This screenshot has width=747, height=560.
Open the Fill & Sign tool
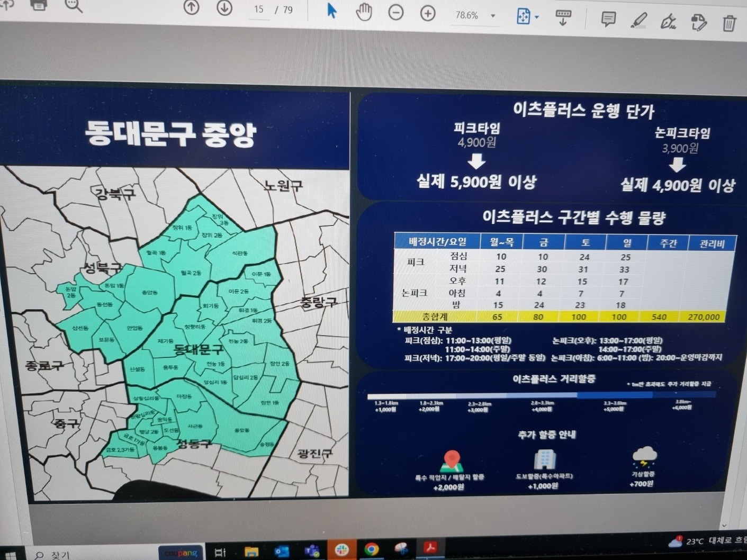[669, 20]
